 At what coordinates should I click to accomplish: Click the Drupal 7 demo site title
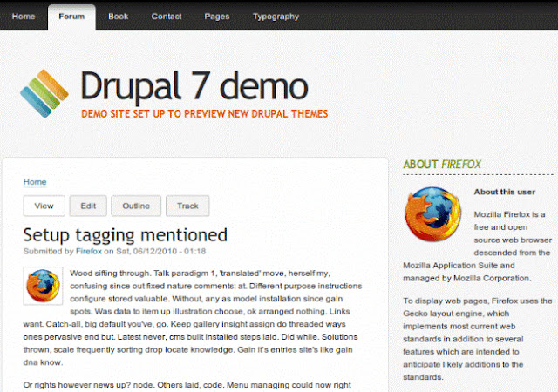194,86
